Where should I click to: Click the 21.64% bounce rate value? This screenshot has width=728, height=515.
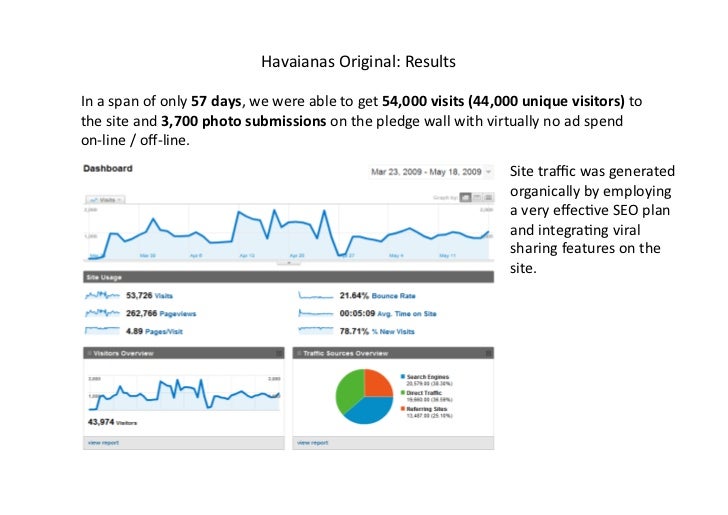(x=354, y=296)
